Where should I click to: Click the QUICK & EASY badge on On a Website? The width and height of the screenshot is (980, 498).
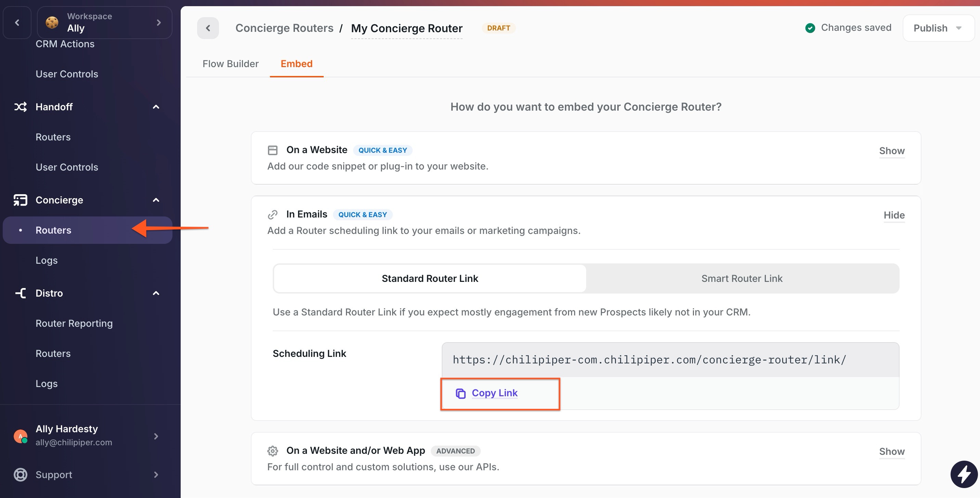[x=383, y=150]
